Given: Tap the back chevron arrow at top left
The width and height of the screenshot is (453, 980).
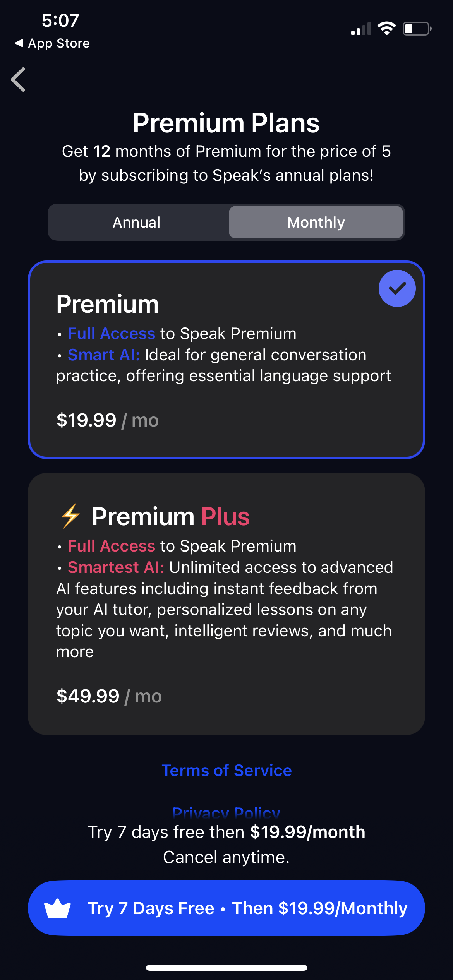Looking at the screenshot, I should coord(19,79).
